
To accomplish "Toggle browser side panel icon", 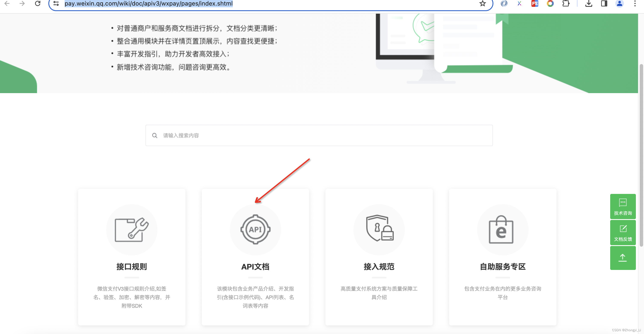I will tap(604, 3).
